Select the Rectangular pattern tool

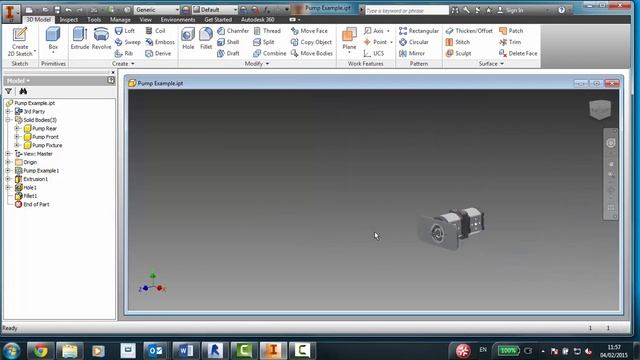(419, 31)
